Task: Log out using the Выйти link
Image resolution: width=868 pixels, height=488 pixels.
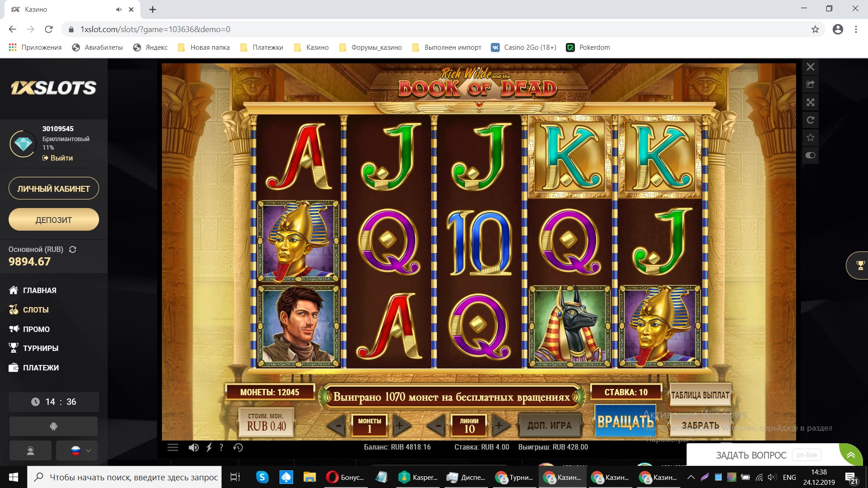Action: [x=57, y=158]
